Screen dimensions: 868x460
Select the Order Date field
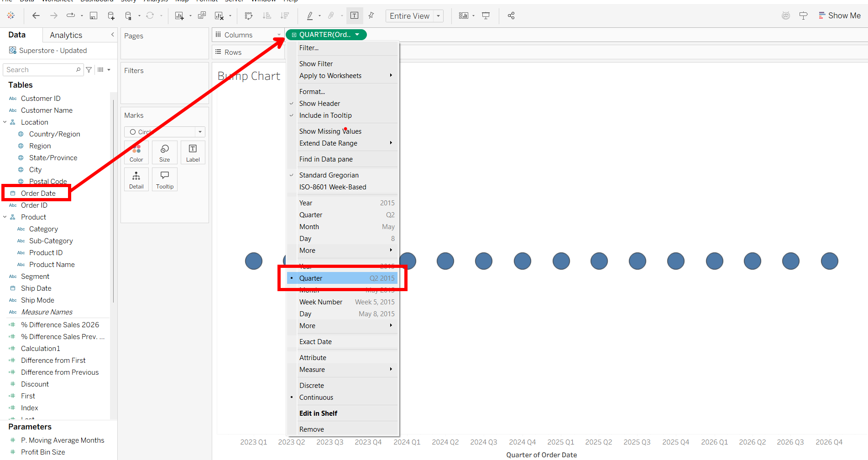tap(38, 193)
